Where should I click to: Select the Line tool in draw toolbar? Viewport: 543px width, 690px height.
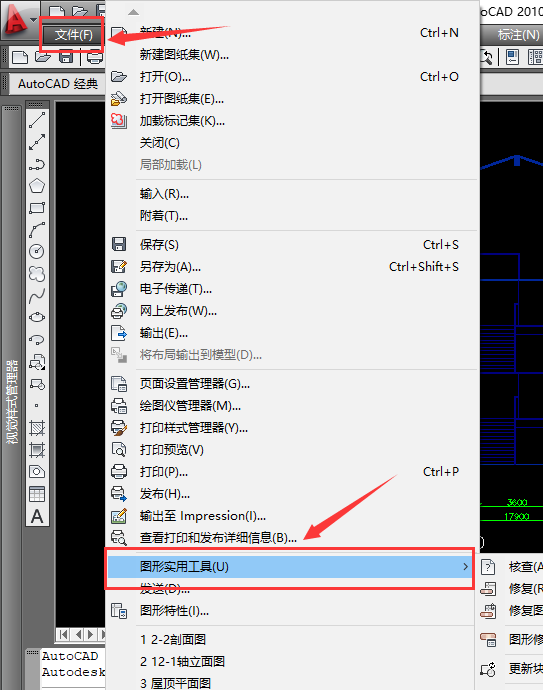(x=37, y=120)
